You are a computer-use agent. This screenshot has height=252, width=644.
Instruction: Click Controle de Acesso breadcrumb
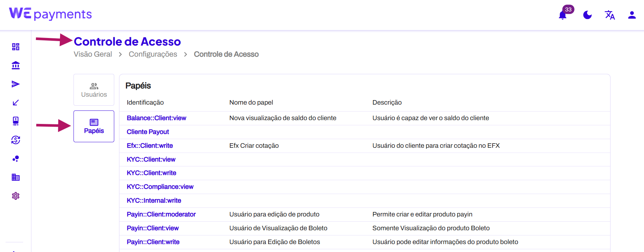pyautogui.click(x=226, y=54)
